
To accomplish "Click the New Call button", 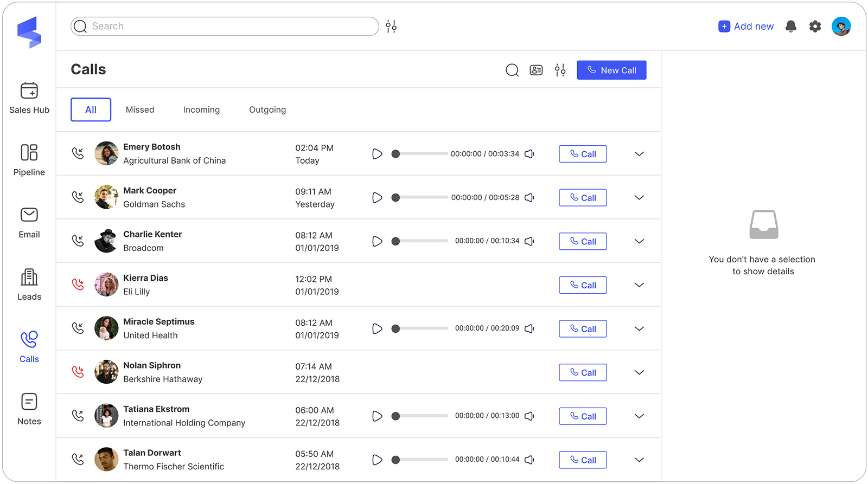I will tap(611, 70).
